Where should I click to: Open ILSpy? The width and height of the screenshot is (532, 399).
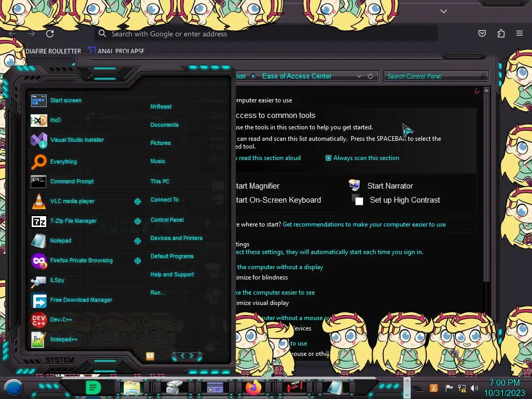tap(47, 280)
